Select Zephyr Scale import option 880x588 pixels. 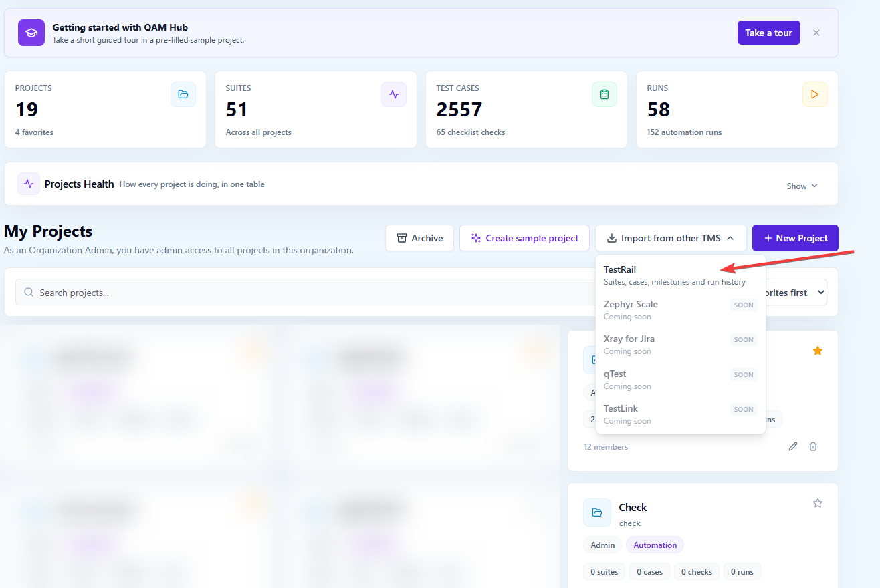680,310
